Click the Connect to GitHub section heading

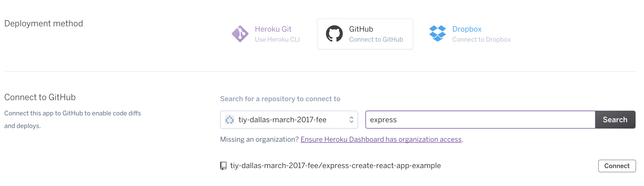click(40, 97)
